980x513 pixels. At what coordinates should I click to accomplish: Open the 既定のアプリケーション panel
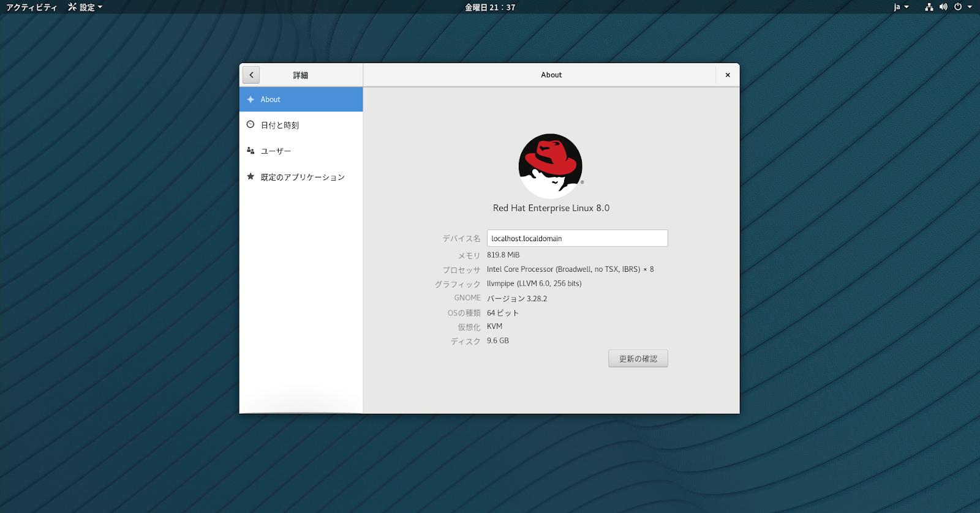click(301, 177)
